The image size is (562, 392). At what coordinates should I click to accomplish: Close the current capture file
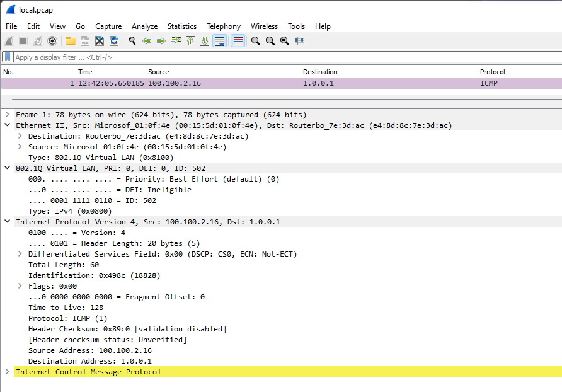click(x=99, y=41)
